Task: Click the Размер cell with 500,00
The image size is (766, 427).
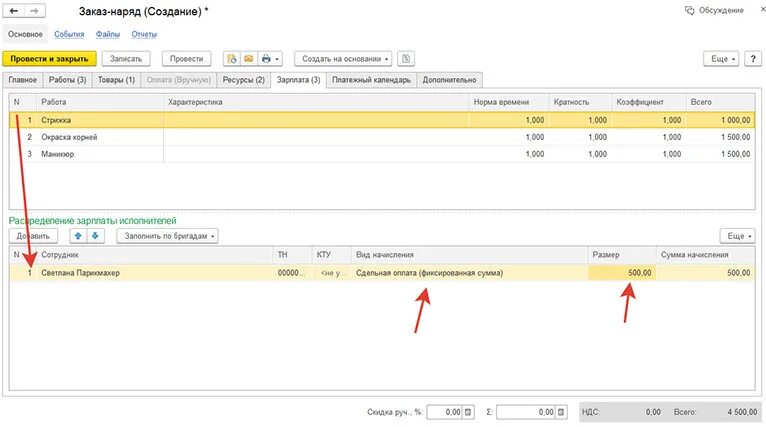Action: (x=622, y=273)
